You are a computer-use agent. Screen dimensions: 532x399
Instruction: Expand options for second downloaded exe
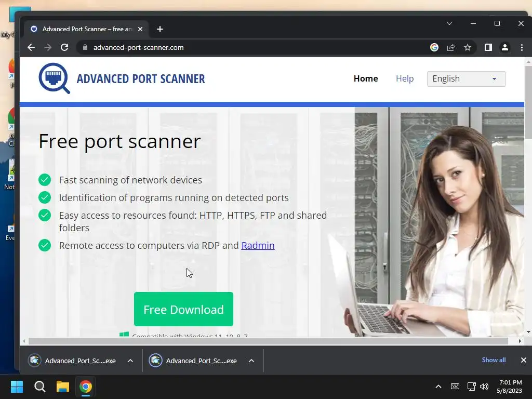251,361
